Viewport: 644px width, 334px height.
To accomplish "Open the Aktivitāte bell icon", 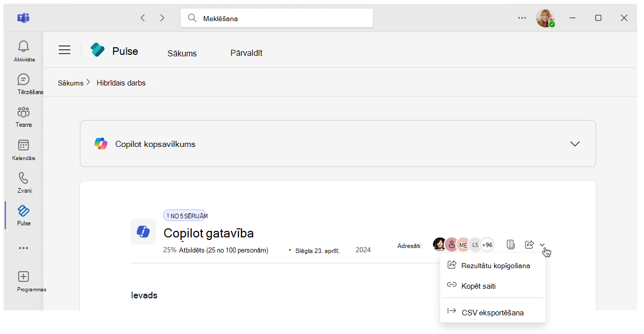I will pyautogui.click(x=23, y=47).
